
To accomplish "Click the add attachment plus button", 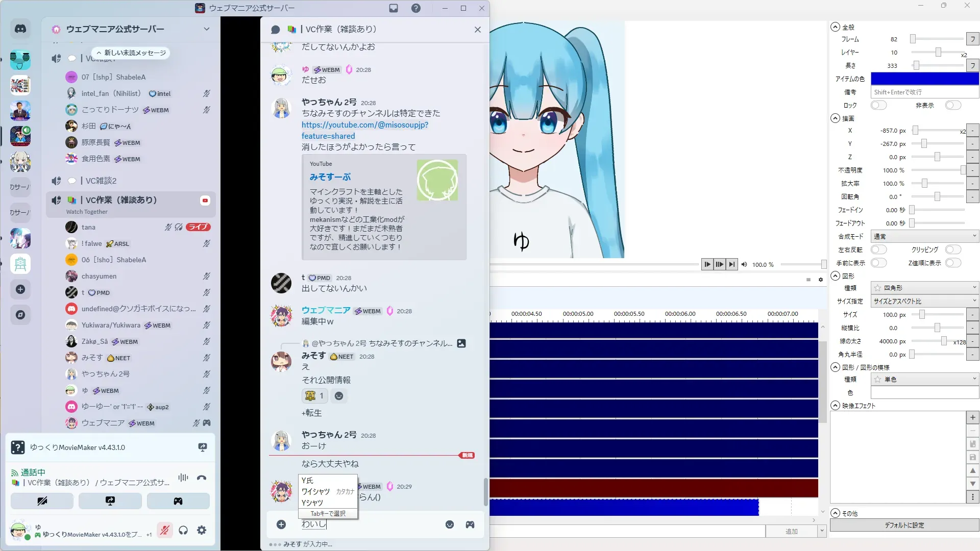I will tap(281, 524).
